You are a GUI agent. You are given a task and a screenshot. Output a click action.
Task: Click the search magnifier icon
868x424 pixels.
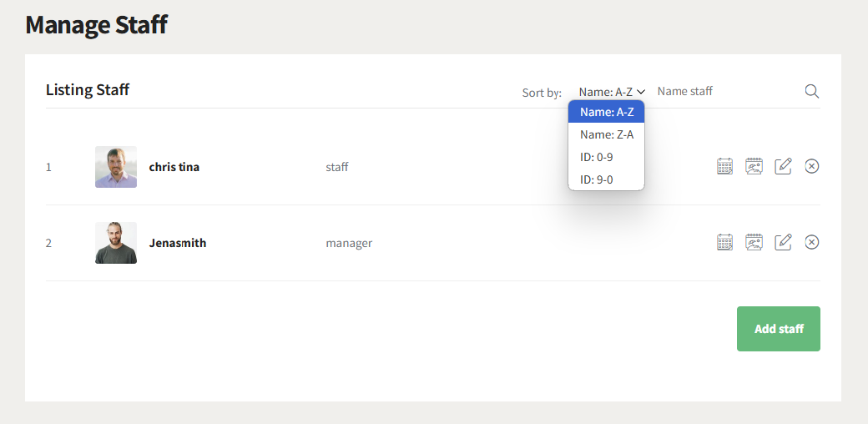click(x=811, y=91)
